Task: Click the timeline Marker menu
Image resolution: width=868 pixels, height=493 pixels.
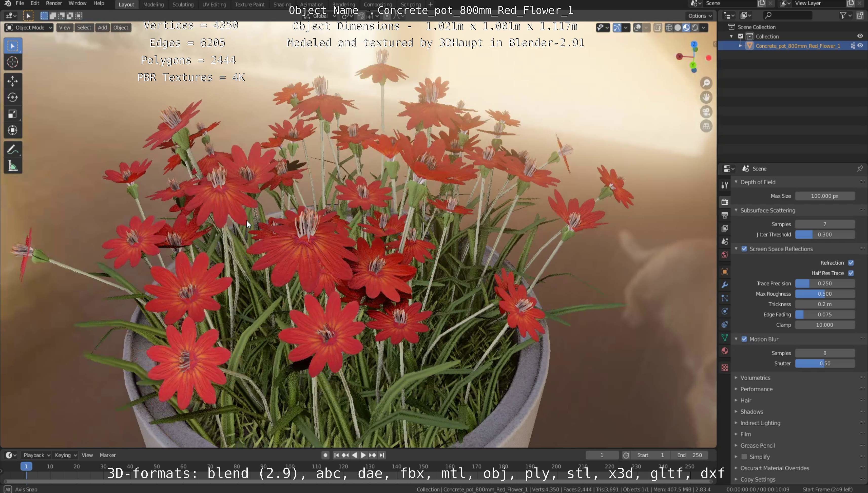Action: [108, 455]
